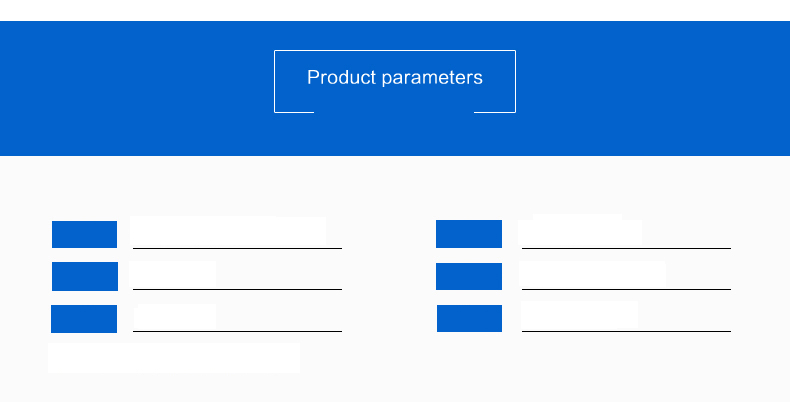The height and width of the screenshot is (402, 790).
Task: Select the first blue label block in right column
Action: pos(469,234)
